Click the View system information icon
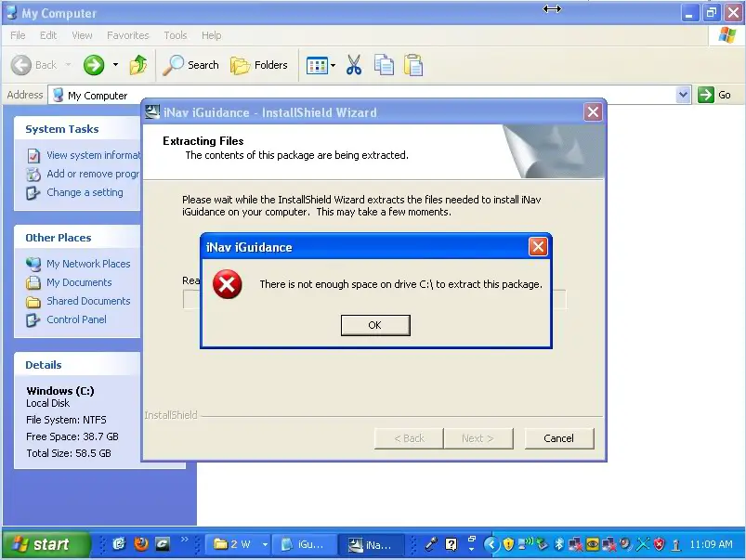The width and height of the screenshot is (746, 560). pos(33,156)
